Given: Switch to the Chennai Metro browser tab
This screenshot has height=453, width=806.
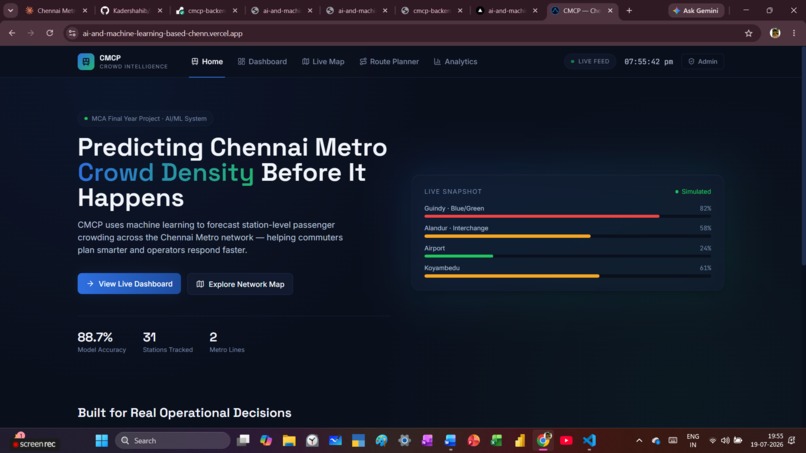Looking at the screenshot, I should 50,10.
